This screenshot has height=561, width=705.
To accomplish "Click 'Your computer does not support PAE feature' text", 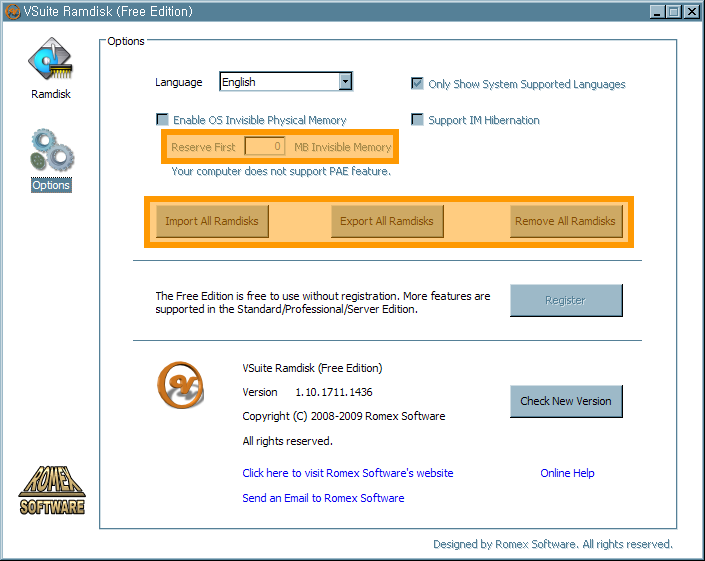I will point(281,171).
